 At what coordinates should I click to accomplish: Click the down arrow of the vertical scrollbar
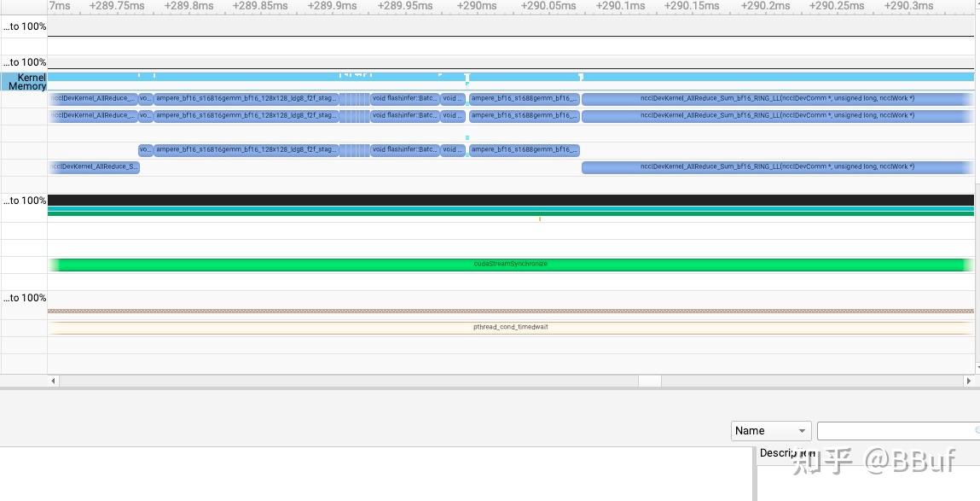click(x=977, y=369)
